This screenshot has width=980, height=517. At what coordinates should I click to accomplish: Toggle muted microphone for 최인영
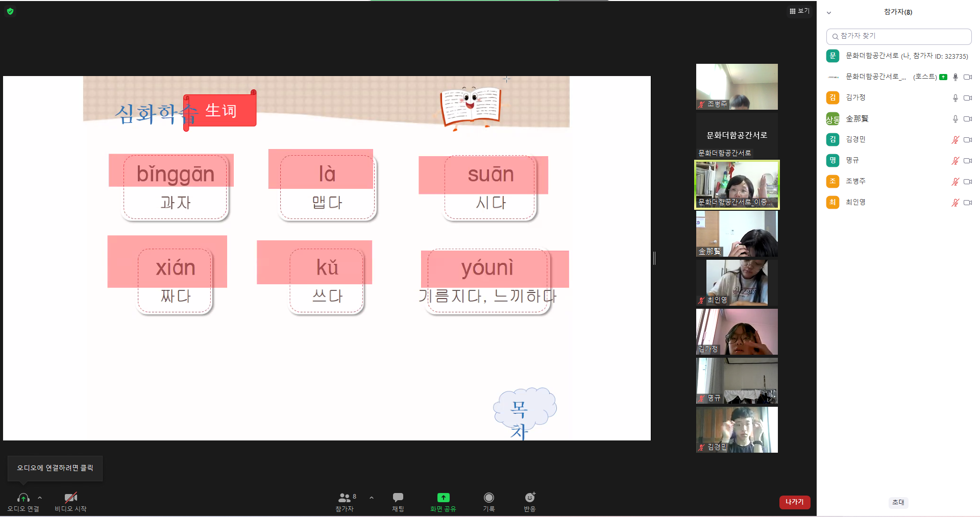tap(955, 203)
